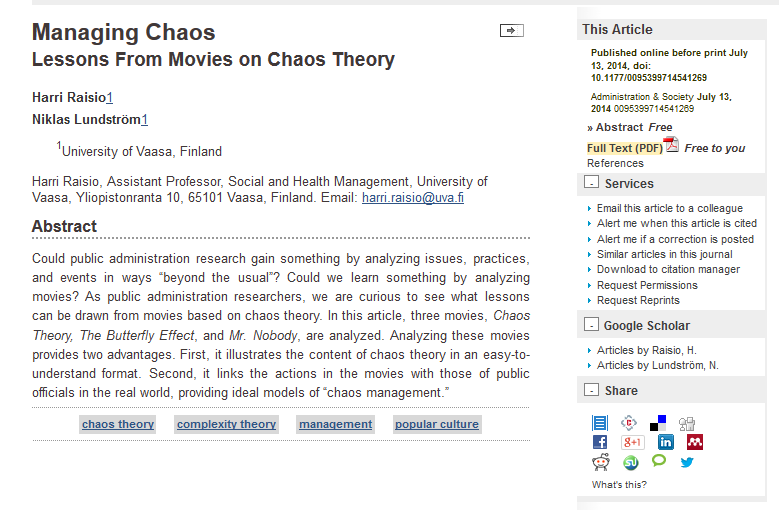This screenshot has height=510, width=779.
Task: Click the StumbleUpon share icon
Action: 630,463
